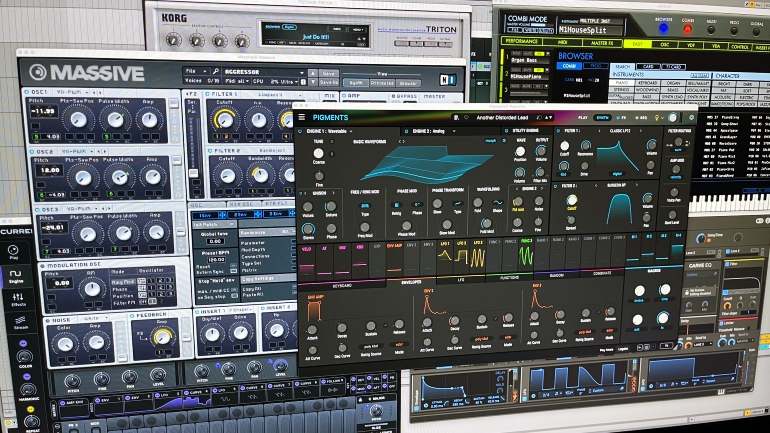Toggle OSC2 on/off in Massive
Image resolution: width=770 pixels, height=433 pixels.
32,152
